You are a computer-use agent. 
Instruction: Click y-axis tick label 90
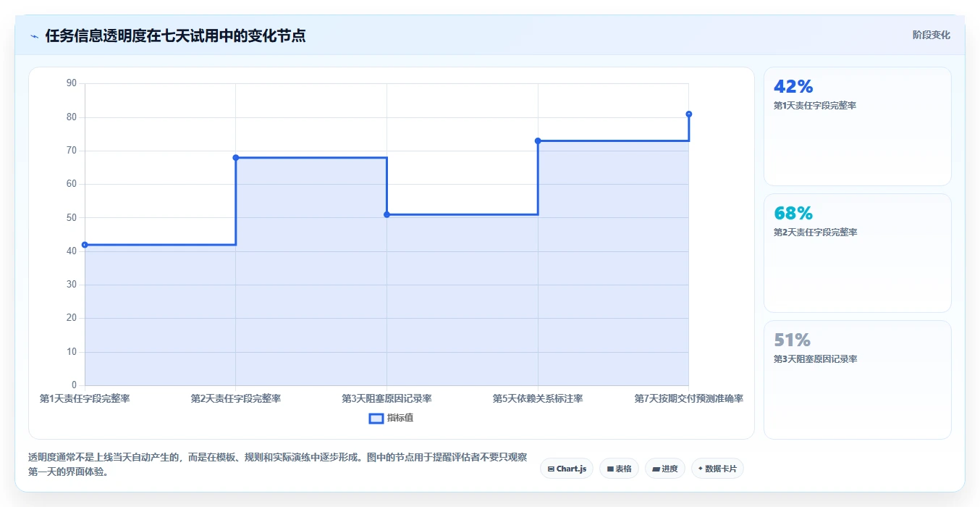coord(71,83)
